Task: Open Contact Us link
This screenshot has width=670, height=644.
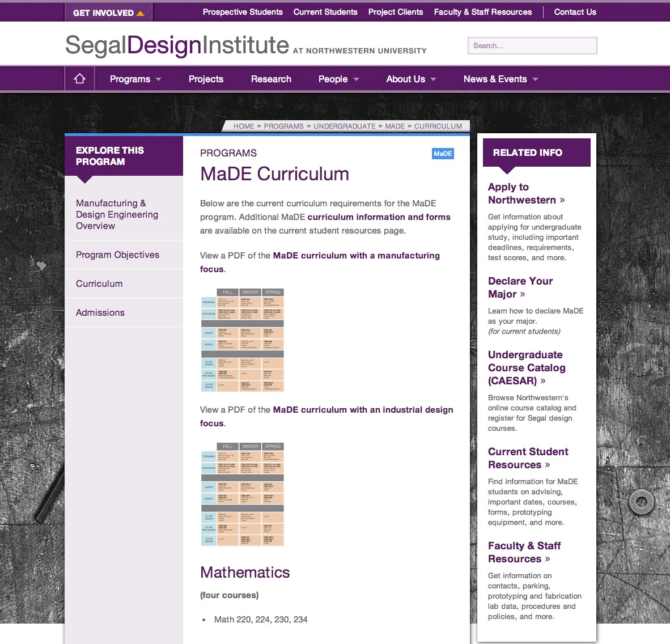Action: [x=575, y=12]
